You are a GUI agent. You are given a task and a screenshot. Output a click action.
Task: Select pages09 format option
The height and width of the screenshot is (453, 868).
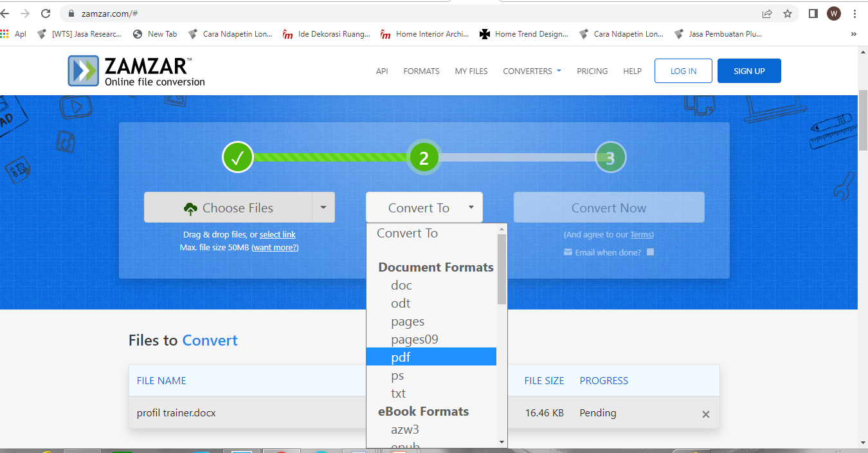point(431,339)
